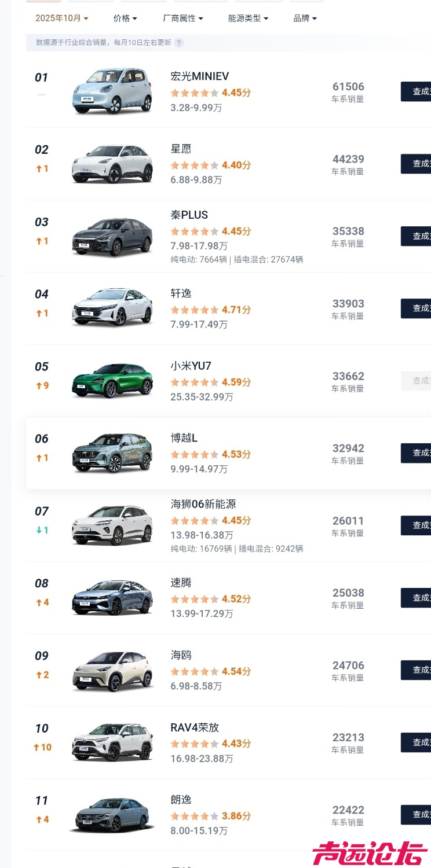
Task: Open the 博越L model link
Action: 184,438
